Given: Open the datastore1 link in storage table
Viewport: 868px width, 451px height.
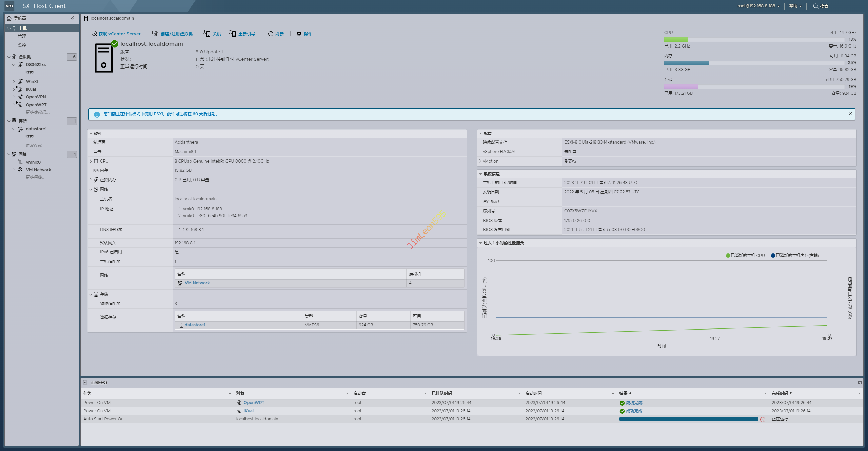Looking at the screenshot, I should (x=195, y=325).
